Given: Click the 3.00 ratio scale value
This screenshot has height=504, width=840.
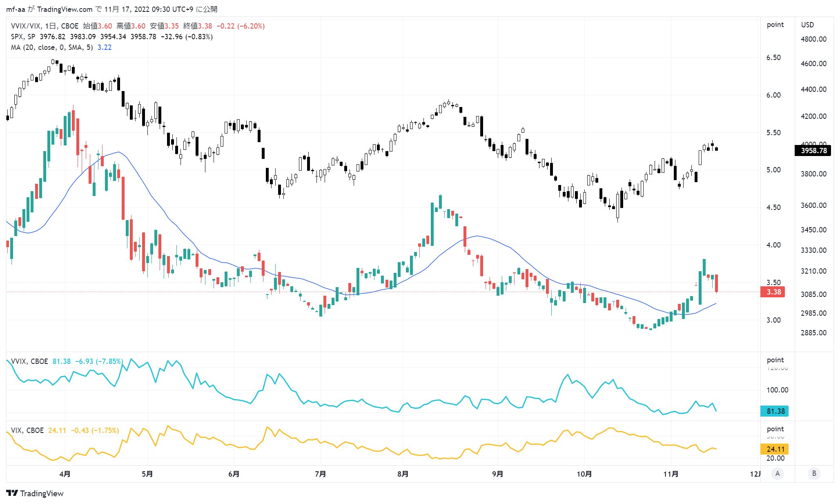Looking at the screenshot, I should (x=773, y=320).
